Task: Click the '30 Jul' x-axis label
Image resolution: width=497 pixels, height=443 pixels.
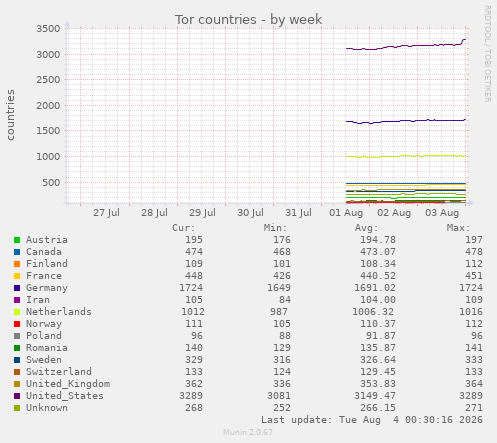Action: 250,213
